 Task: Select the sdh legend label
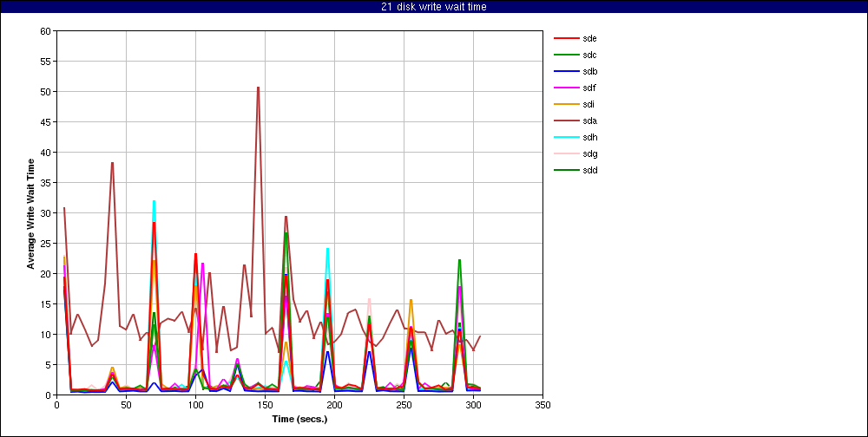click(589, 137)
